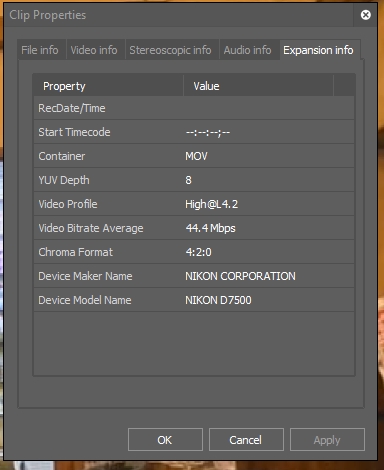384x470 pixels.
Task: Select the Start Timecode row
Action: coord(194,132)
